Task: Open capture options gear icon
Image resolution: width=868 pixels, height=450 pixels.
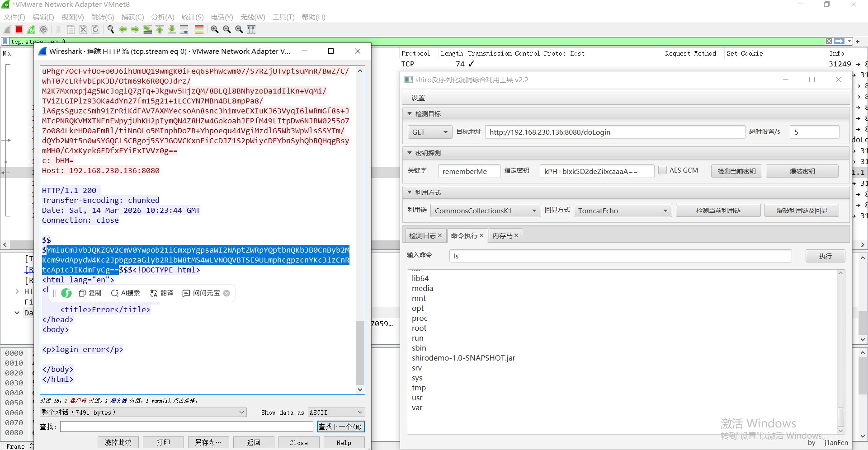Action: coord(43,29)
